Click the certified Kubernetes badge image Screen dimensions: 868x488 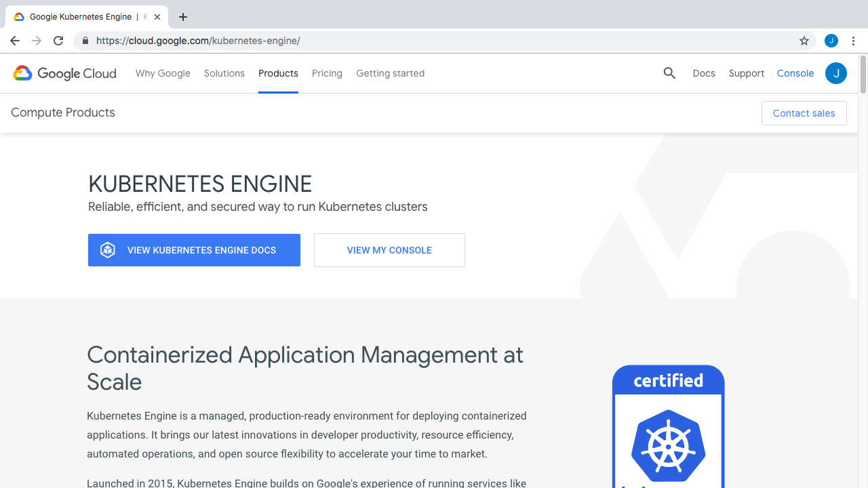click(x=669, y=426)
